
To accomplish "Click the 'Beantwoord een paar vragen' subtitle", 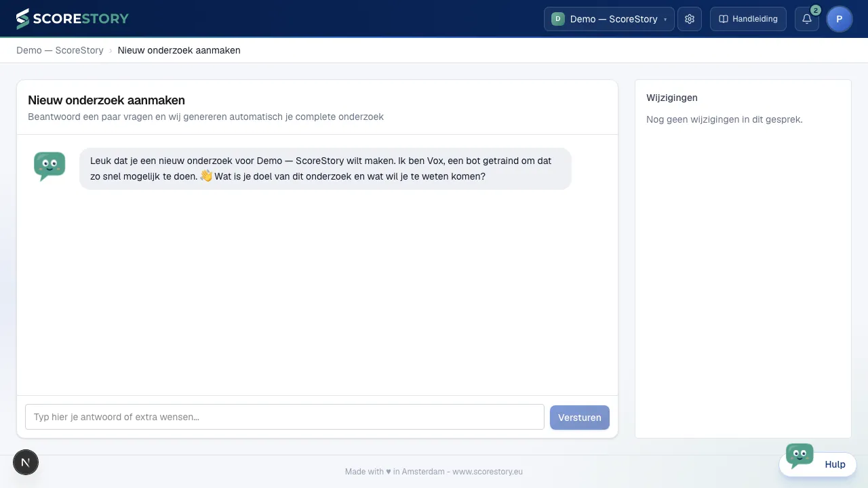I will coord(205,117).
